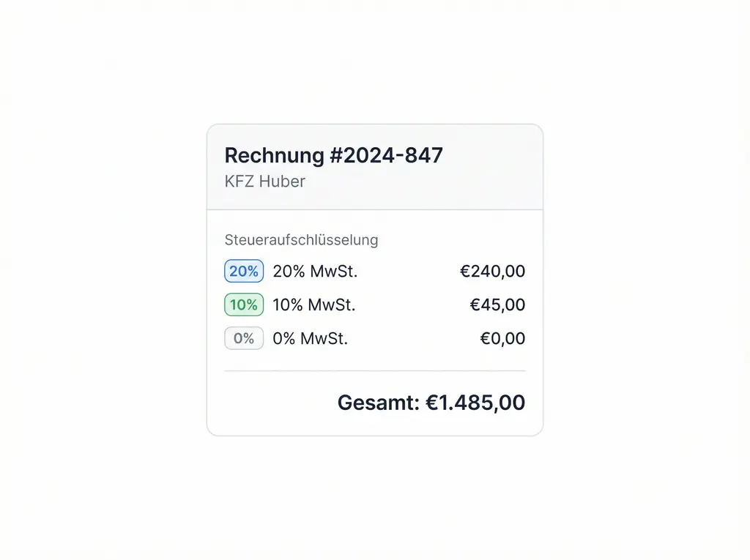Select the green 10% tax badge
This screenshot has width=750, height=560.
click(243, 305)
